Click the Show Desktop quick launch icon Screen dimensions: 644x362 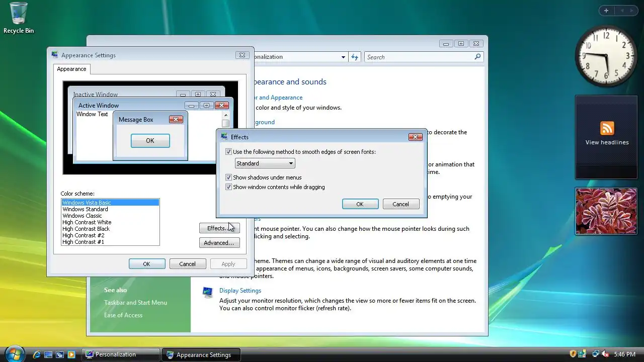coord(48,354)
